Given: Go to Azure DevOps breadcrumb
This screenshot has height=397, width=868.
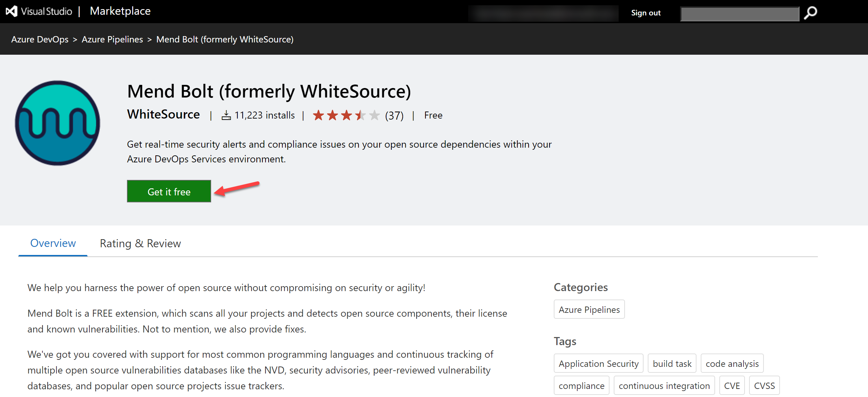Looking at the screenshot, I should (x=40, y=39).
